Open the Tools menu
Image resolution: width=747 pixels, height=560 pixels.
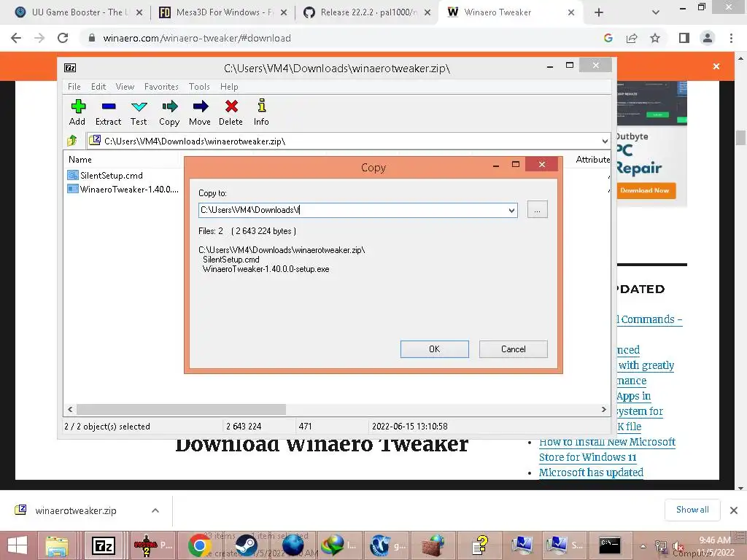(x=199, y=87)
